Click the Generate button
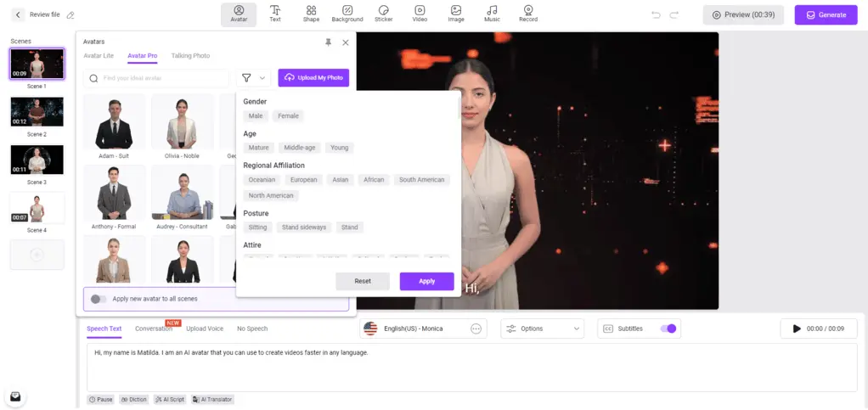 point(826,15)
